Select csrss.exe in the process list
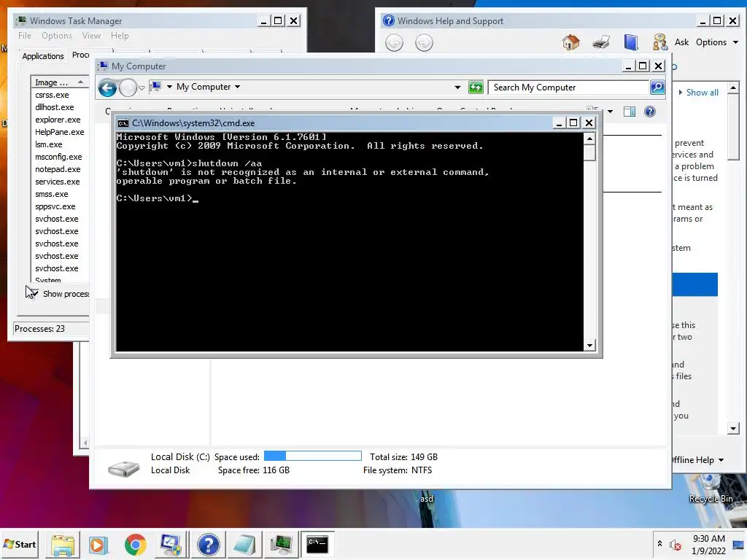This screenshot has height=560, width=747. 52,96
